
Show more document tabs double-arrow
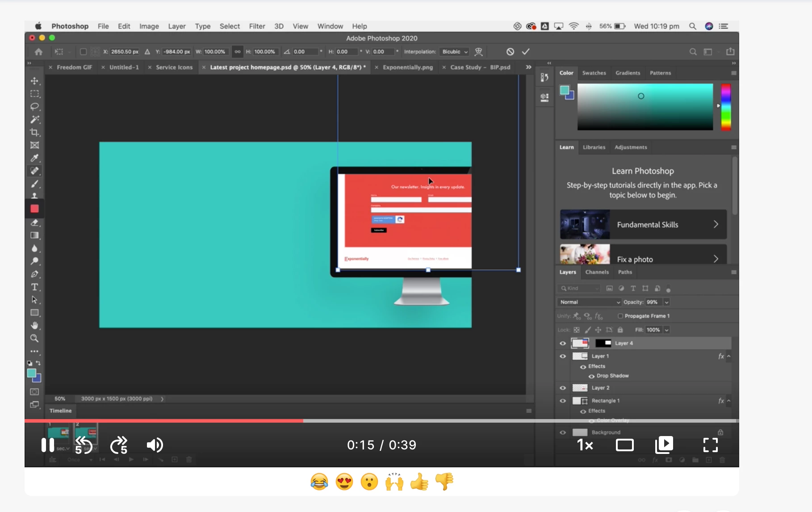[528, 67]
